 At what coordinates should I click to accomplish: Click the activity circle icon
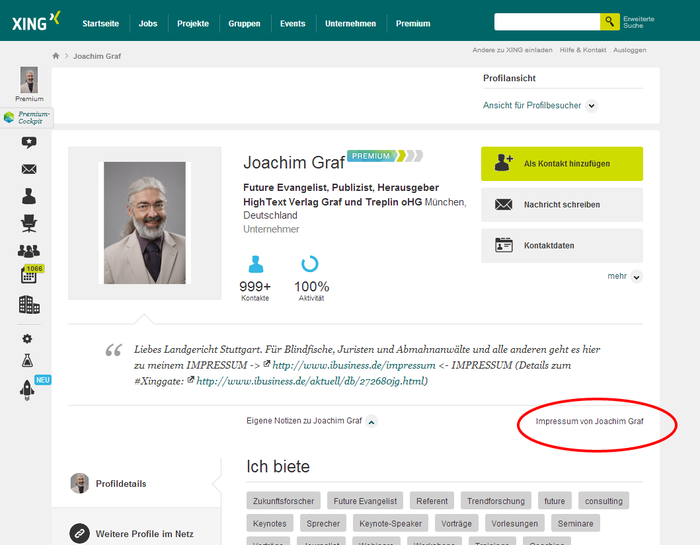click(x=310, y=264)
